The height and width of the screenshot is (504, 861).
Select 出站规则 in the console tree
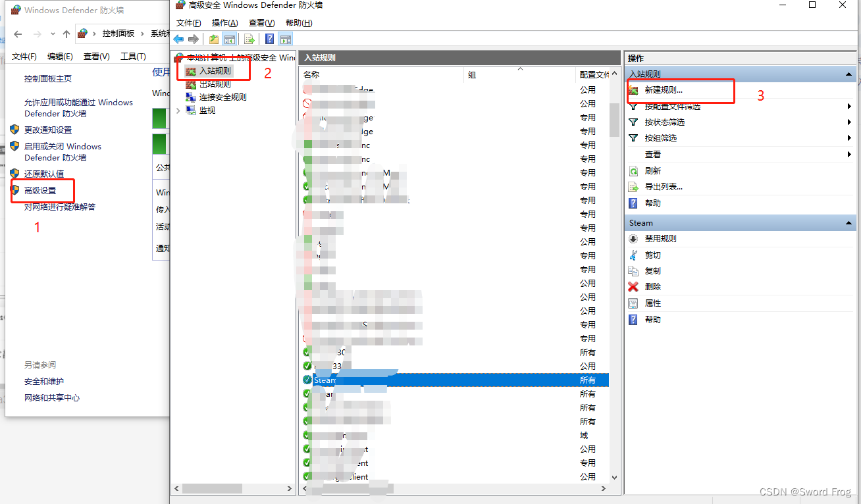[x=215, y=84]
